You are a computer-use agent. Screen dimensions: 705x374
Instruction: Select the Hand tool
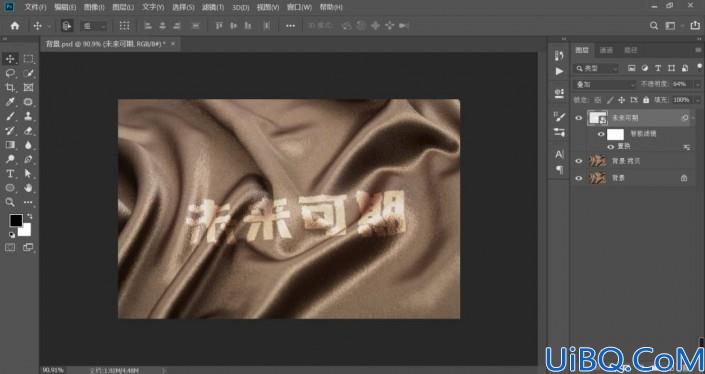click(x=28, y=188)
